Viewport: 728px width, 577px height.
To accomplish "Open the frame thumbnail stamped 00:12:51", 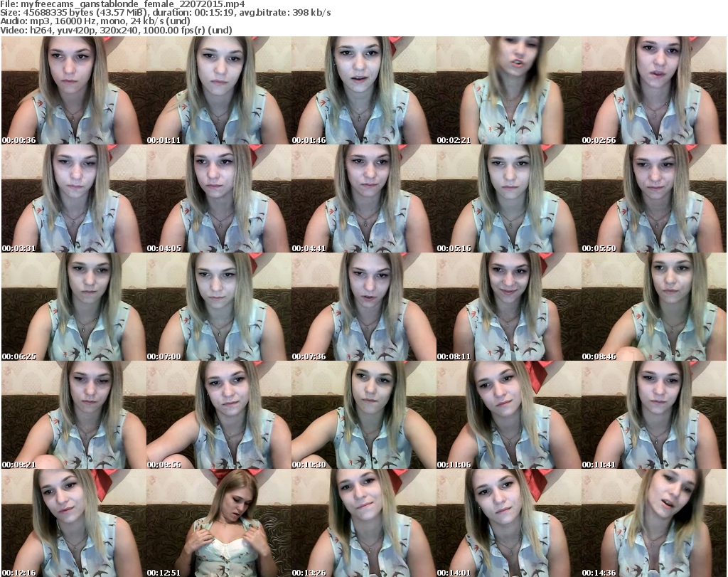I will [x=219, y=523].
